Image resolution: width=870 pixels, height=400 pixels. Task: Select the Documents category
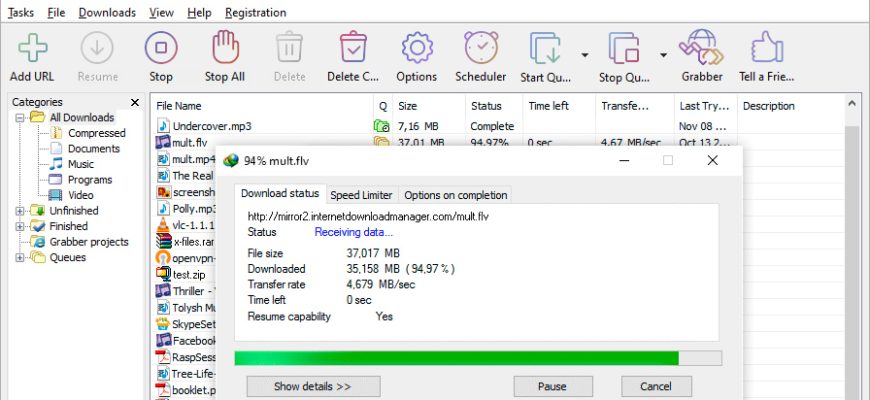(x=94, y=149)
